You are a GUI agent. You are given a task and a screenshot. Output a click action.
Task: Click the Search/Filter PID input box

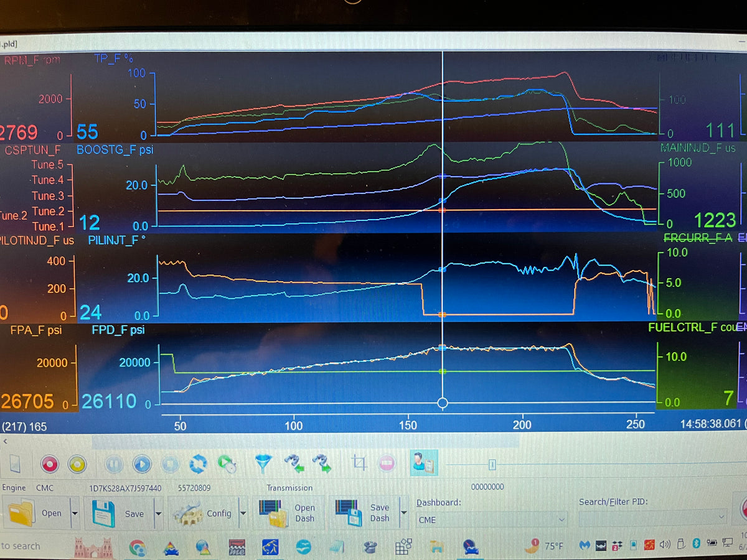pyautogui.click(x=652, y=517)
